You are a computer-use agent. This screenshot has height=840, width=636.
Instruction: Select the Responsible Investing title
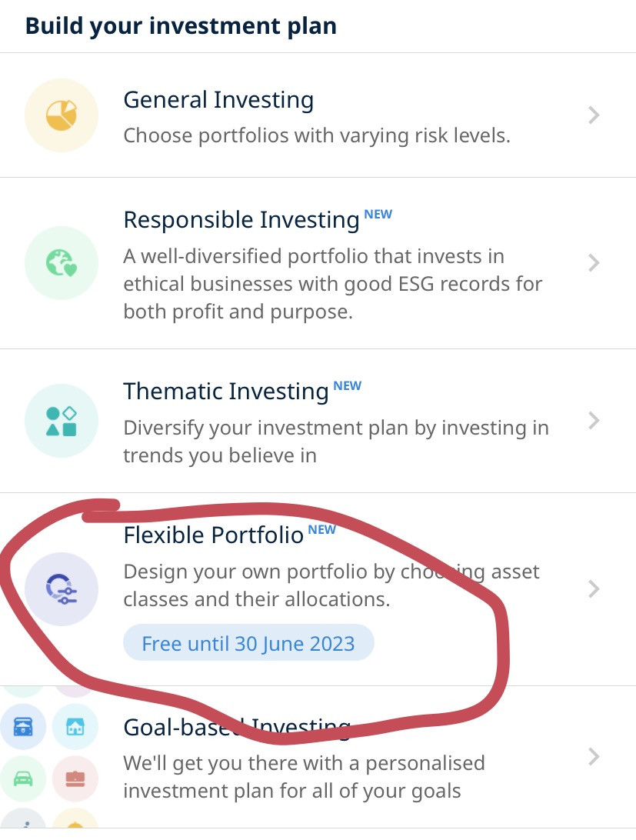241,220
